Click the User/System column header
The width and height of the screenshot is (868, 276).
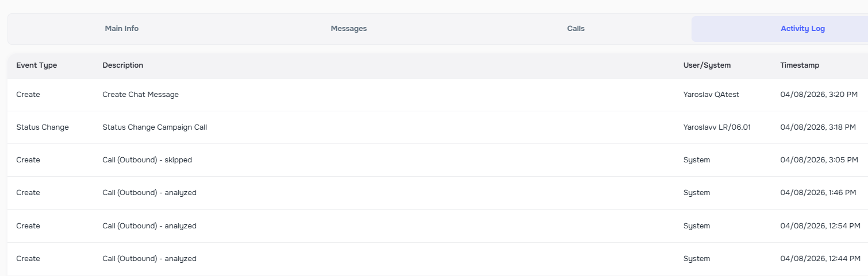click(706, 65)
